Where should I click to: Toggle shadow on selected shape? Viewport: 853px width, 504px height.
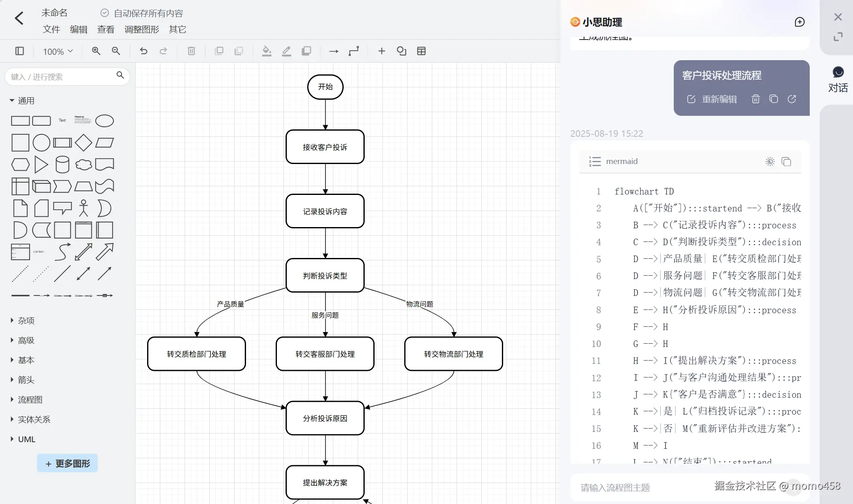point(306,51)
